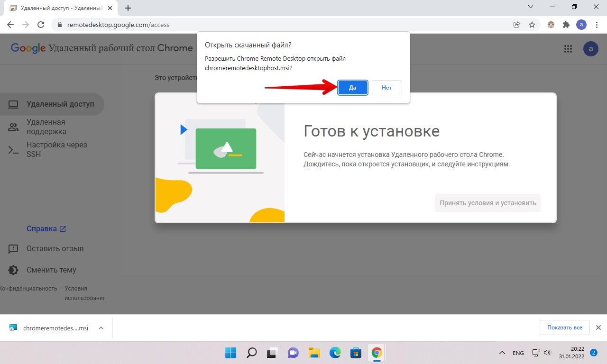The image size is (607, 364).
Task: Expand the download item chevron menu
Action: (x=101, y=328)
